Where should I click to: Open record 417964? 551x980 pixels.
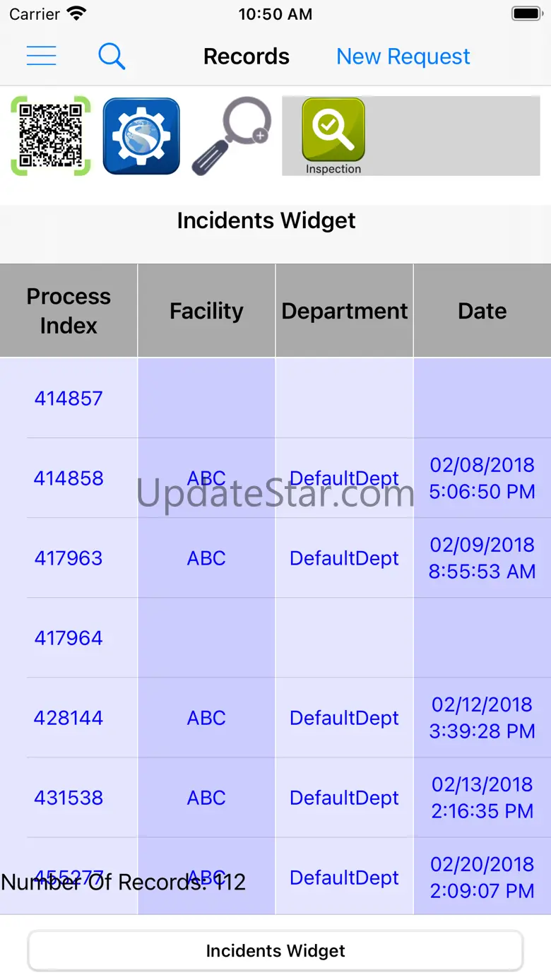click(x=69, y=638)
